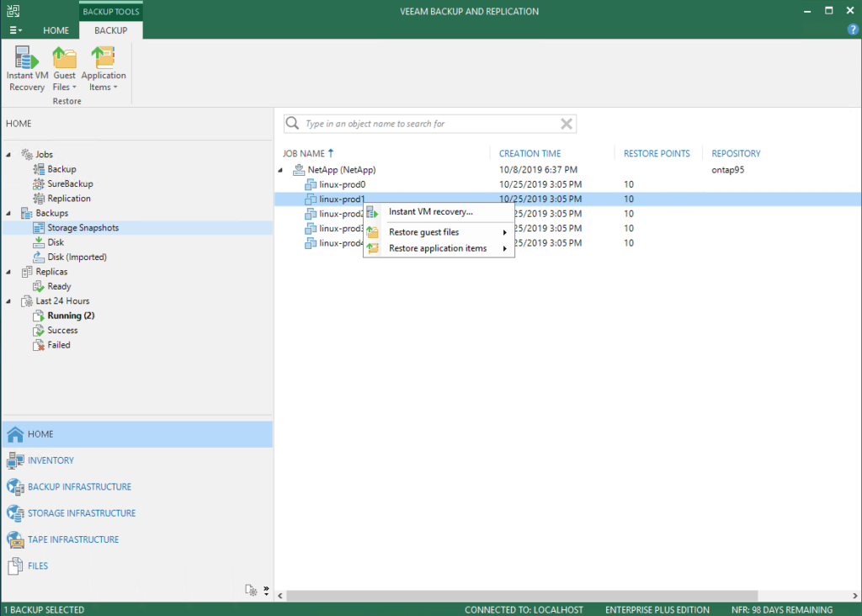
Task: Open the Failed jobs node
Action: [59, 345]
